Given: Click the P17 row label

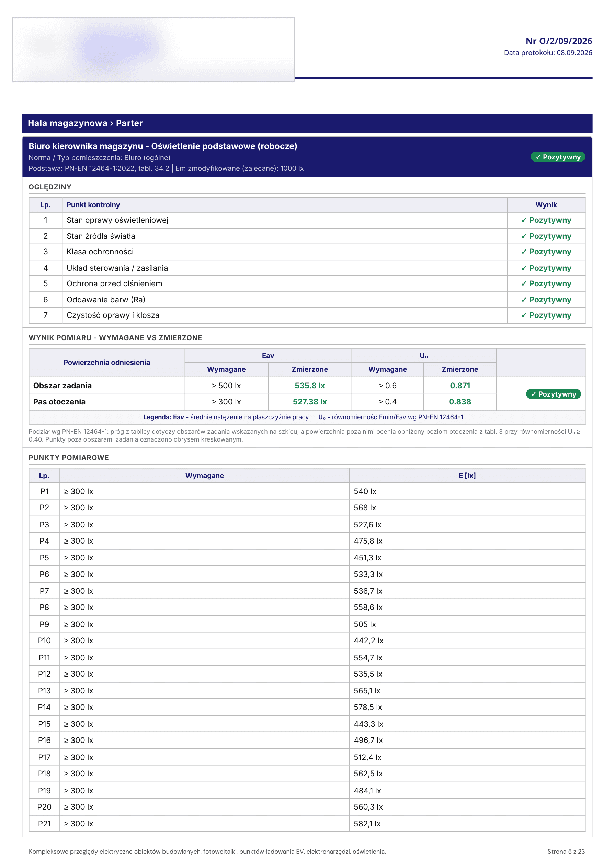Looking at the screenshot, I should coord(44,757).
